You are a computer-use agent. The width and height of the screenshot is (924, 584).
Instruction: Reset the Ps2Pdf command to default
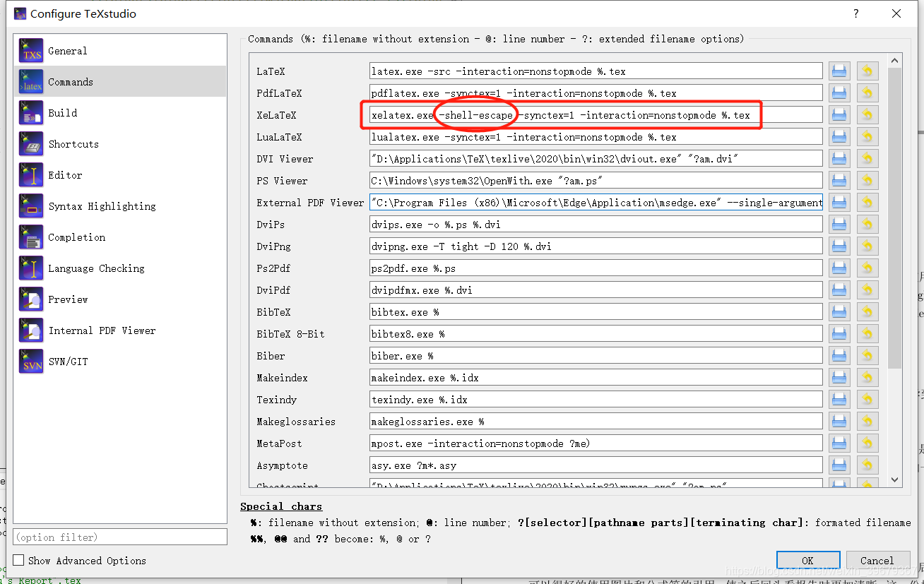867,268
